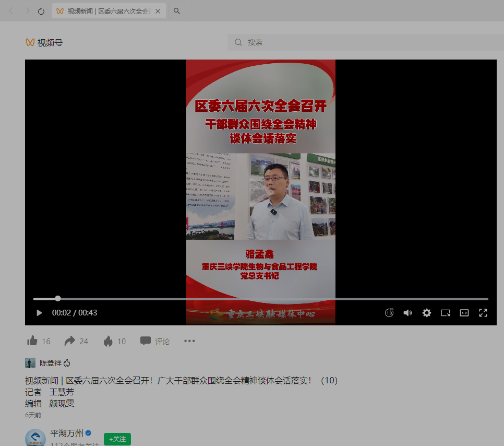The height and width of the screenshot is (446, 504).
Task: Click the 搜索 search field
Action: point(365,42)
